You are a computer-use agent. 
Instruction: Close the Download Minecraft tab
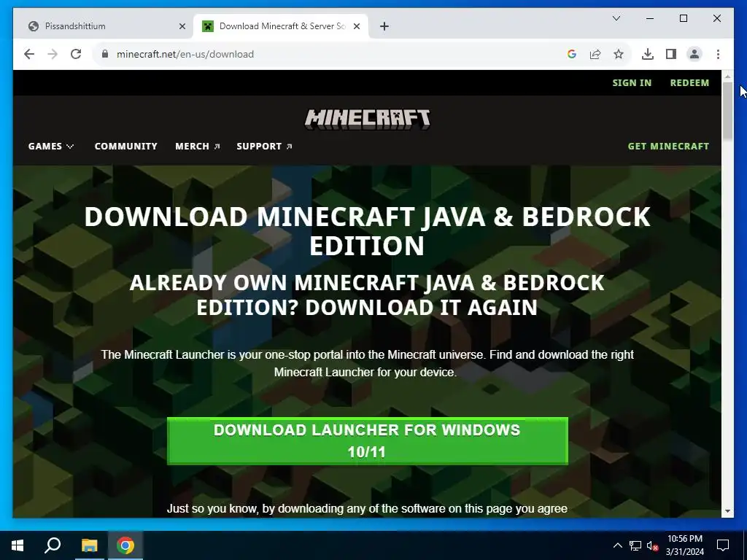click(356, 26)
